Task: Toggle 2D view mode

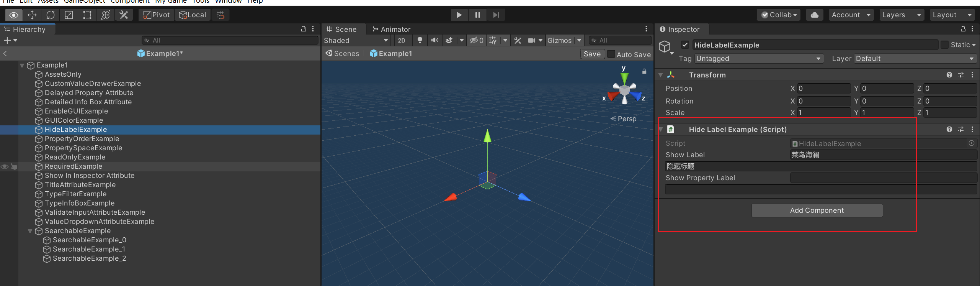Action: coord(401,40)
